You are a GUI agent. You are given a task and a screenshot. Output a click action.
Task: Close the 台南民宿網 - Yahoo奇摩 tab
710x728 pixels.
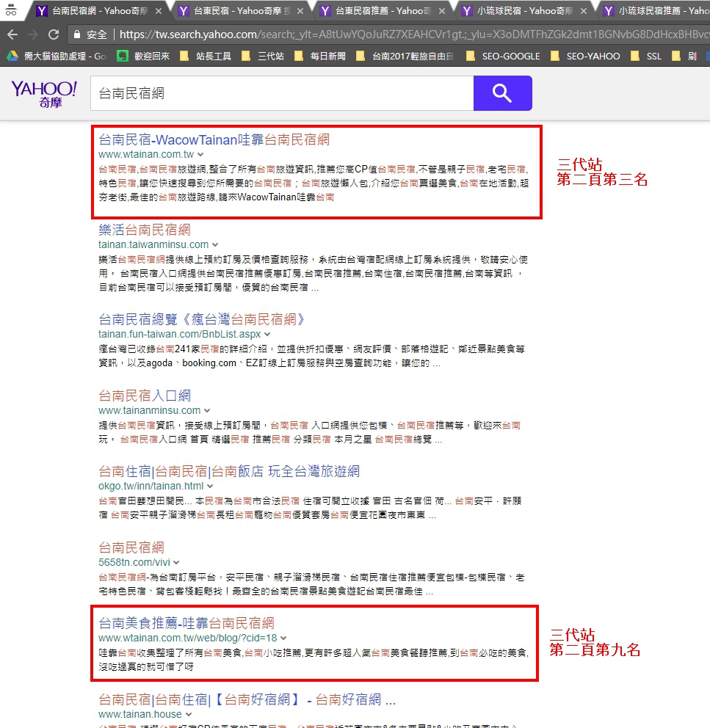coord(159,11)
